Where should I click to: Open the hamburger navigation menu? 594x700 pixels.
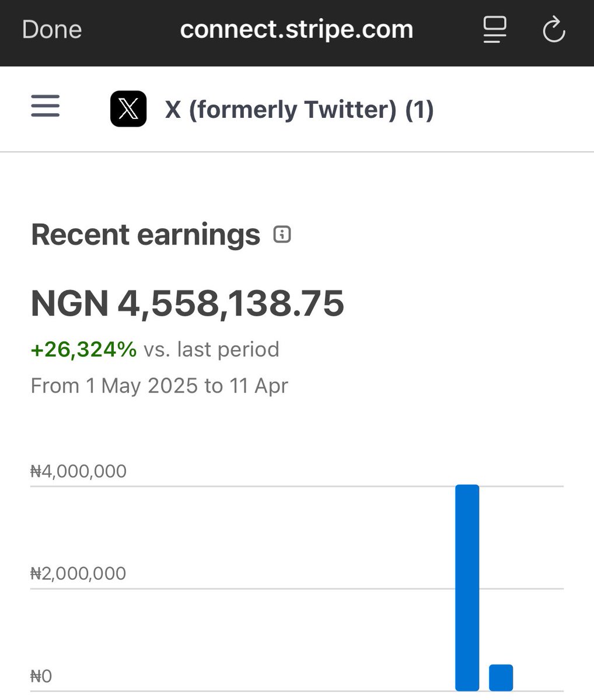46,107
